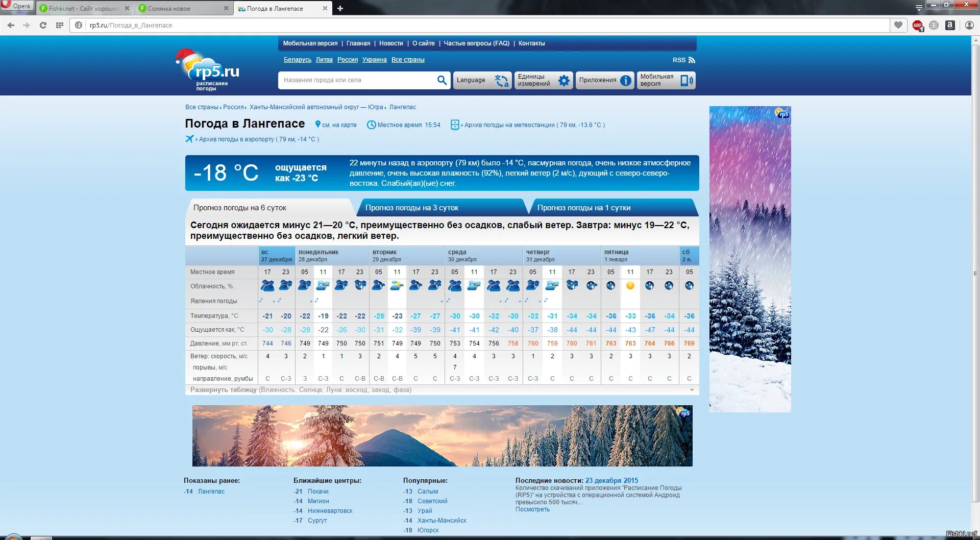Click the weather station archive icon

455,125
